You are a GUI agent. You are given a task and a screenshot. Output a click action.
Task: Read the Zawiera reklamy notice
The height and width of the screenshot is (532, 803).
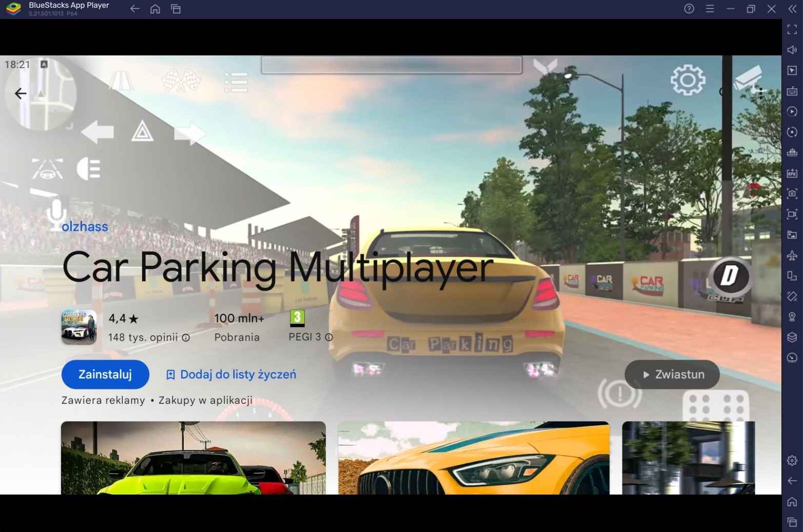click(x=103, y=400)
